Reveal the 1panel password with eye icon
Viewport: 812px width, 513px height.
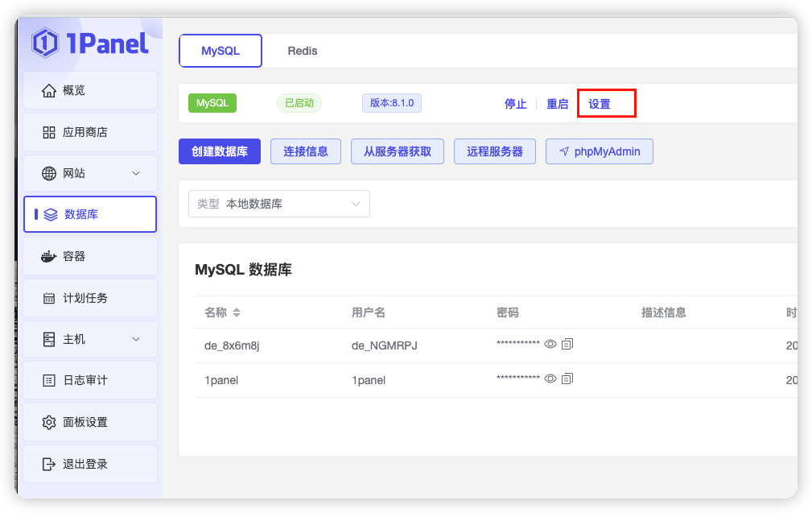(x=550, y=379)
